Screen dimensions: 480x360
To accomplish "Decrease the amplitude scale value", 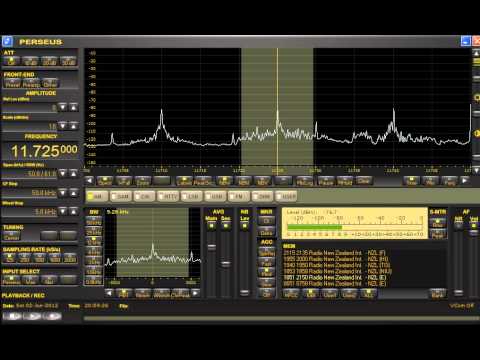I will (63, 126).
